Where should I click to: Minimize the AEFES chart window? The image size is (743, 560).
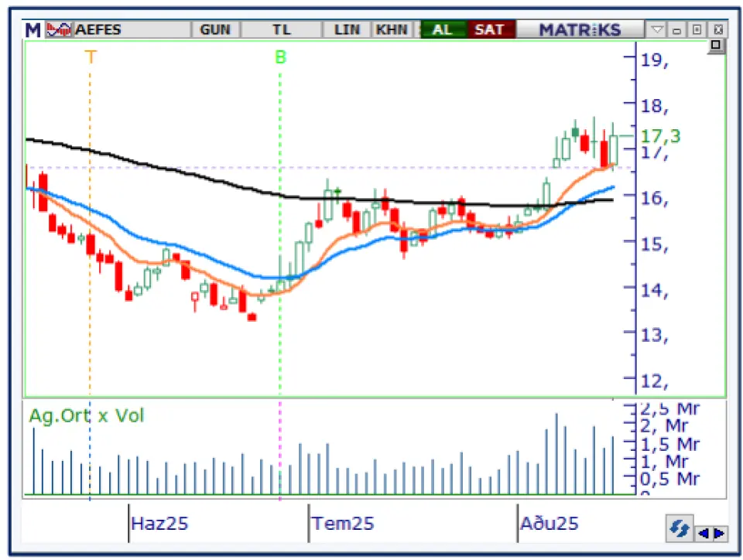pyautogui.click(x=676, y=30)
